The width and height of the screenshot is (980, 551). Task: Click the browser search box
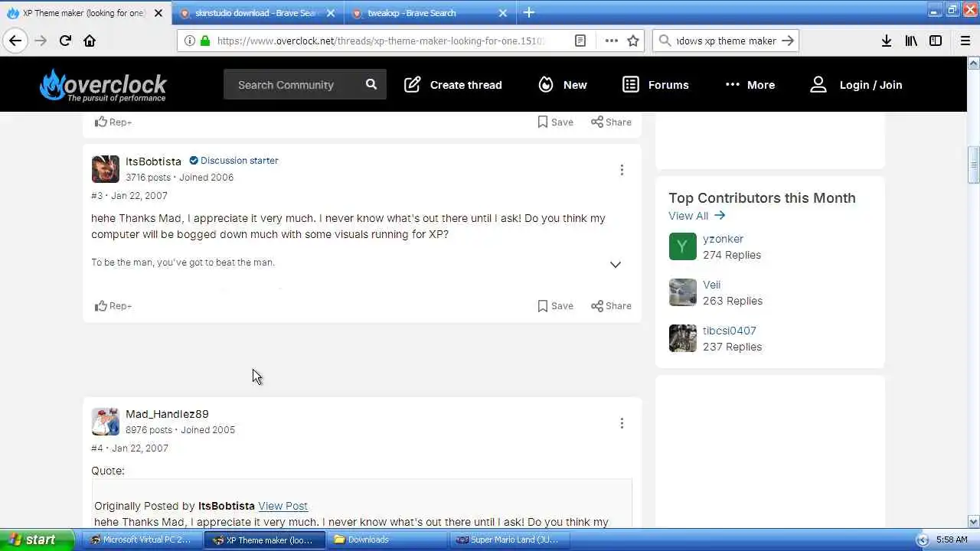726,41
